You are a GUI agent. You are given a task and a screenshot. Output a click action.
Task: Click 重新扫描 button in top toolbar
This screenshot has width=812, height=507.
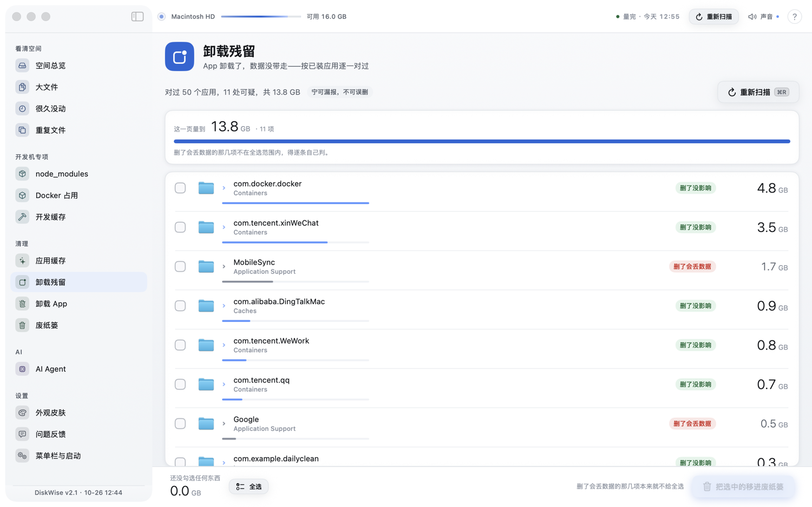(713, 17)
